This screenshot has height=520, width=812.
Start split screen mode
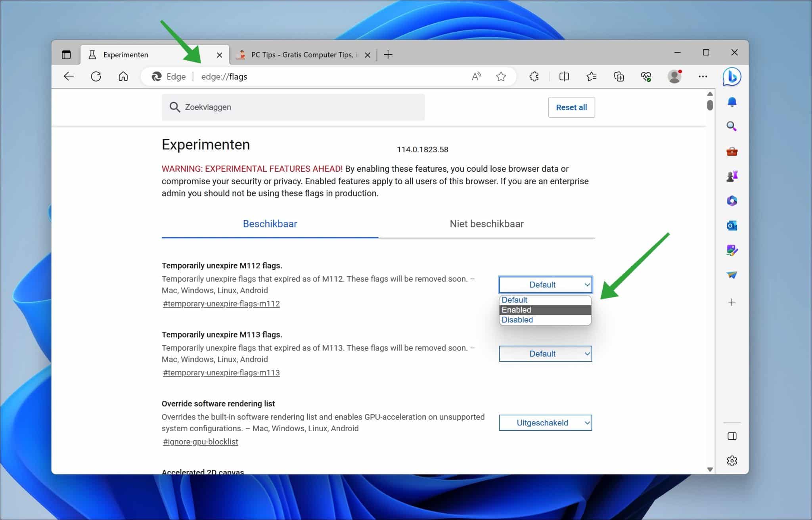[x=564, y=76]
